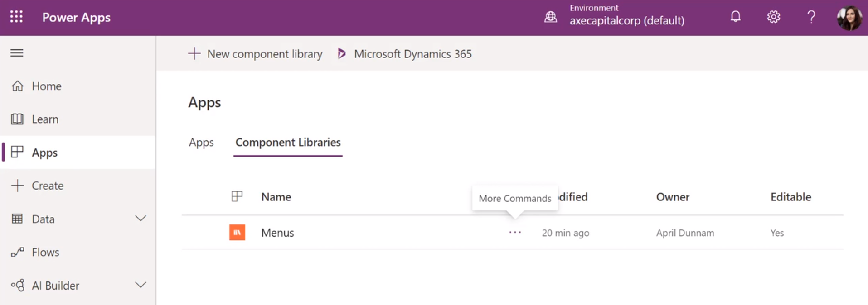Image resolution: width=868 pixels, height=305 pixels.
Task: Expand the Data section chevron
Action: click(x=141, y=219)
